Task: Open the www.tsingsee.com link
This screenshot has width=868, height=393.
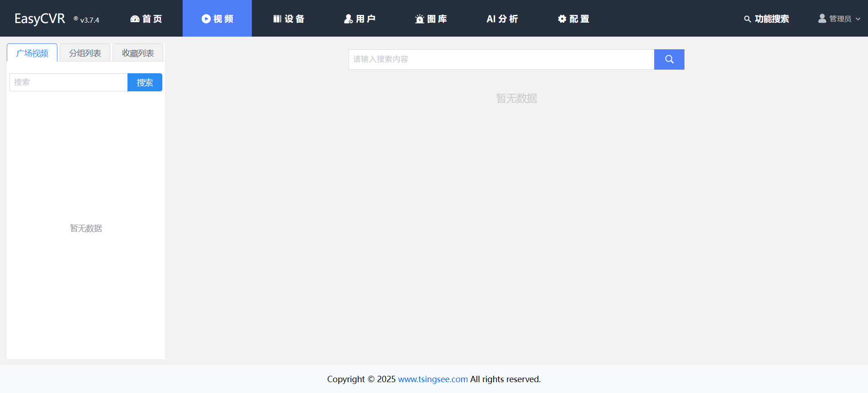Action: pyautogui.click(x=433, y=379)
